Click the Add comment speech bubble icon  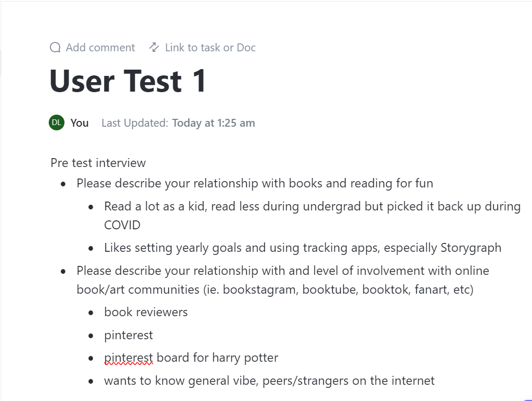(55, 48)
